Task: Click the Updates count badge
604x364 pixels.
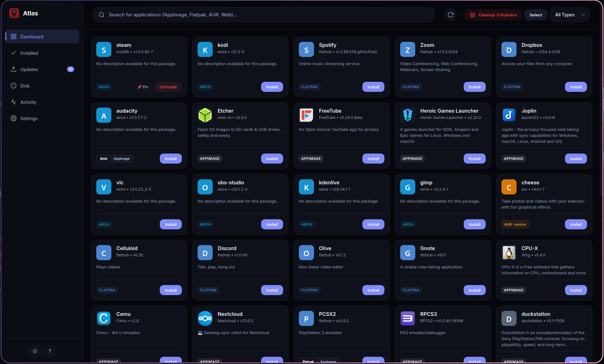Action: coord(70,69)
